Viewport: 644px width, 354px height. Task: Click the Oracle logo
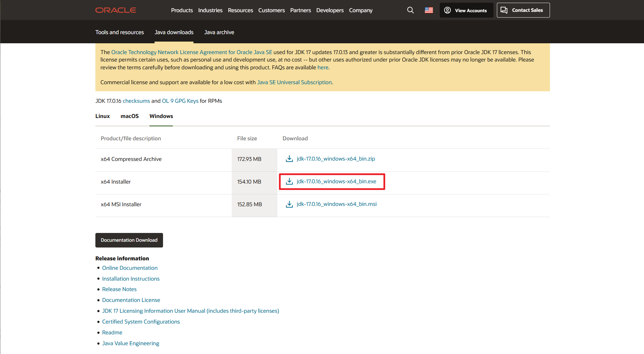[x=116, y=10]
